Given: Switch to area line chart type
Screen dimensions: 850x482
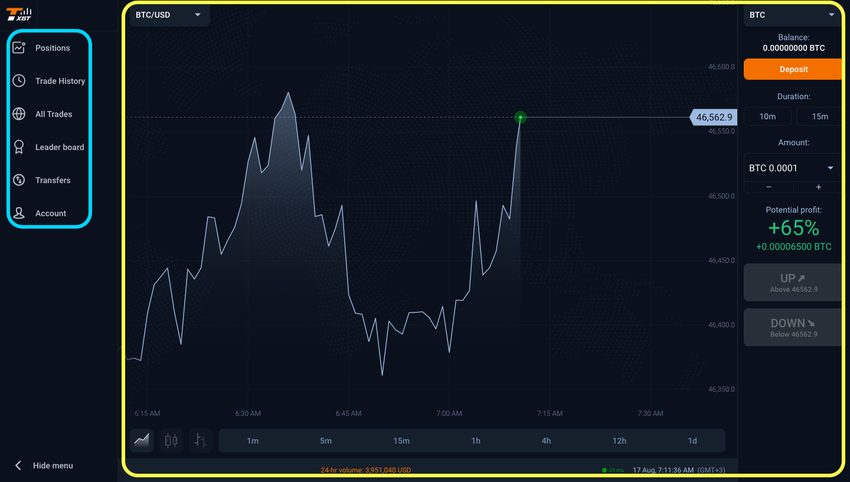Looking at the screenshot, I should (142, 440).
